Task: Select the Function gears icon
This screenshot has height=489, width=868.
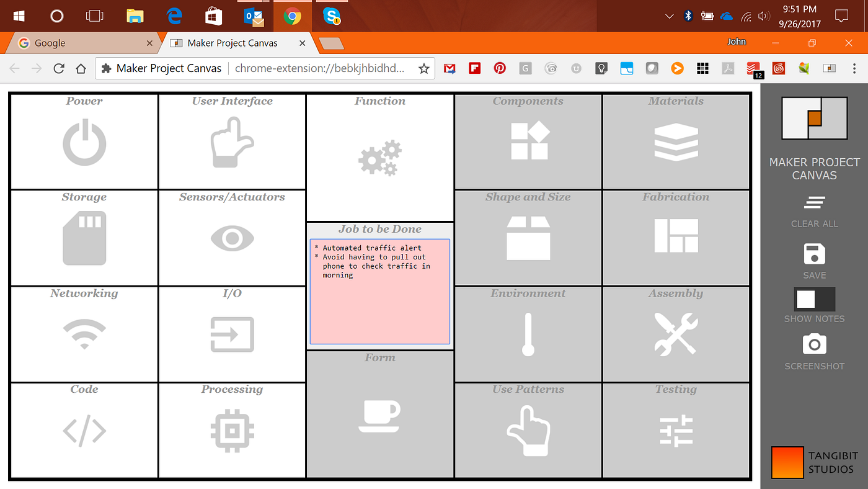Action: (x=379, y=158)
